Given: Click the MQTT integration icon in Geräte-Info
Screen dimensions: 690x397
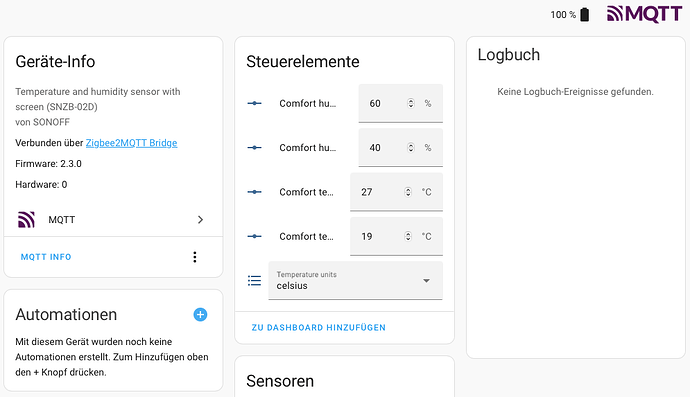Looking at the screenshot, I should click(26, 220).
